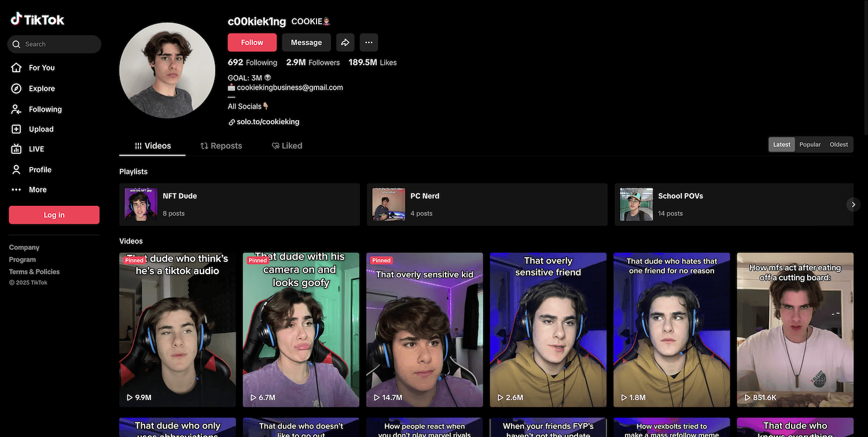
Task: Open the three-dot more options on profile
Action: click(369, 42)
